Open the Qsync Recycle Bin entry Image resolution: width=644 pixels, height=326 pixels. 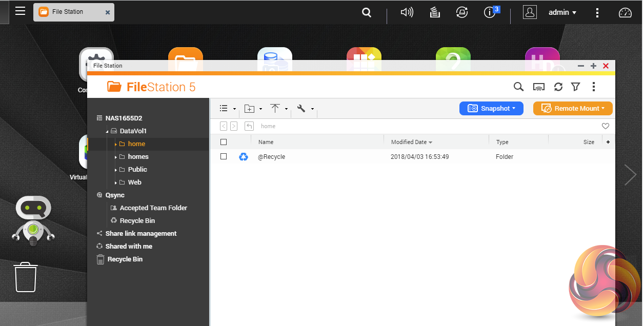click(137, 221)
